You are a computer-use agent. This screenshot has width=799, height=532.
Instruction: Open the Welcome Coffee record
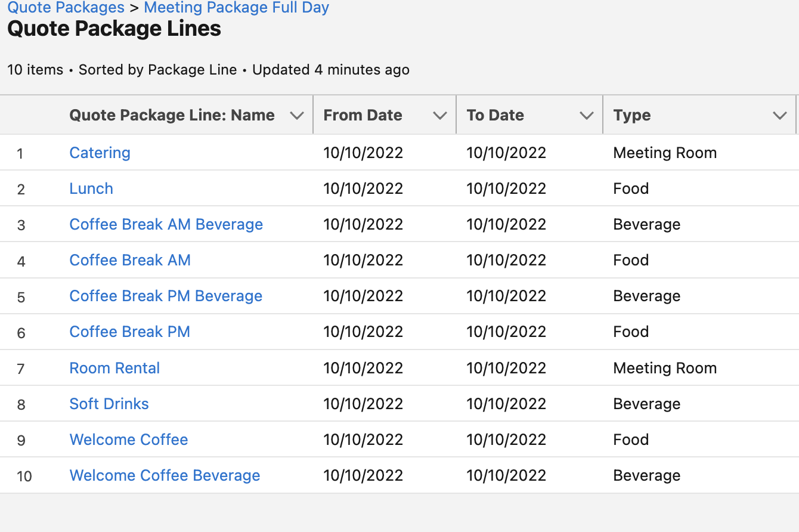click(x=129, y=440)
